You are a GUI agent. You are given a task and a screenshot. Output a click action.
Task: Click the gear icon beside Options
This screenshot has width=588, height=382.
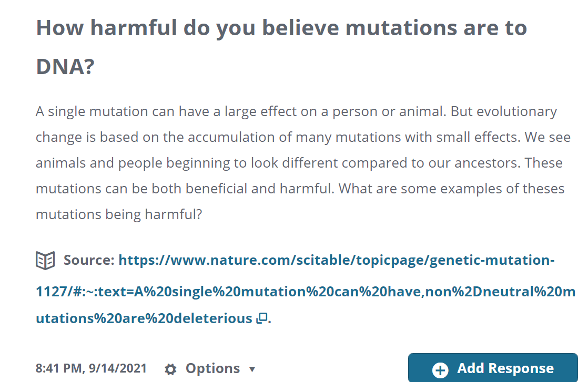170,369
